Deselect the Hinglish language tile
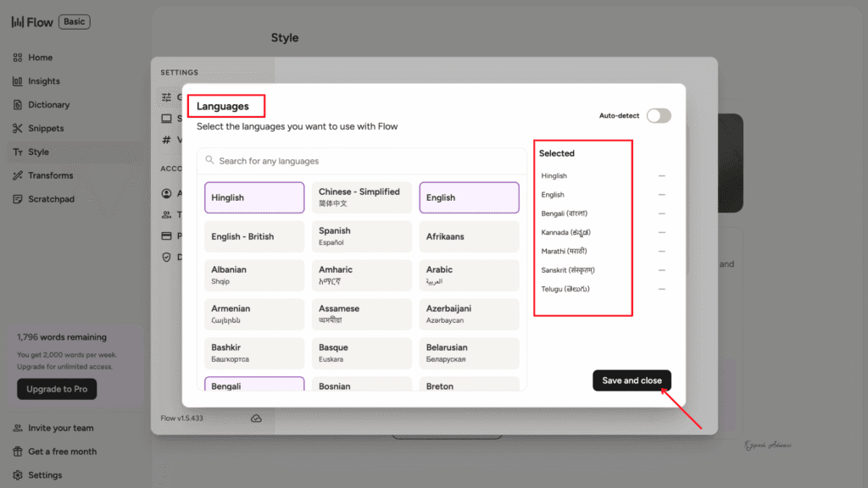The image size is (868, 488). pos(254,197)
